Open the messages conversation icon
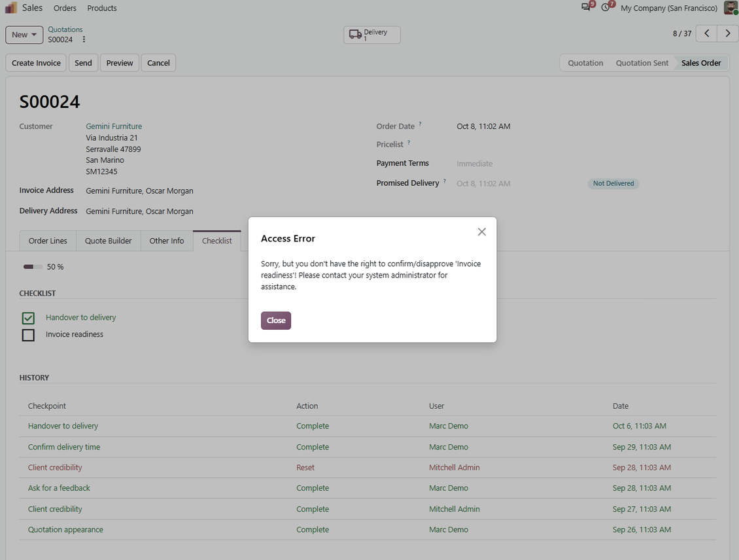739x560 pixels. point(585,7)
